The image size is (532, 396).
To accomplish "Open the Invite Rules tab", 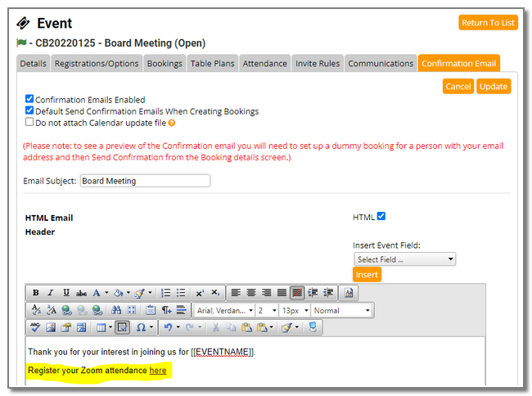I will (x=318, y=63).
